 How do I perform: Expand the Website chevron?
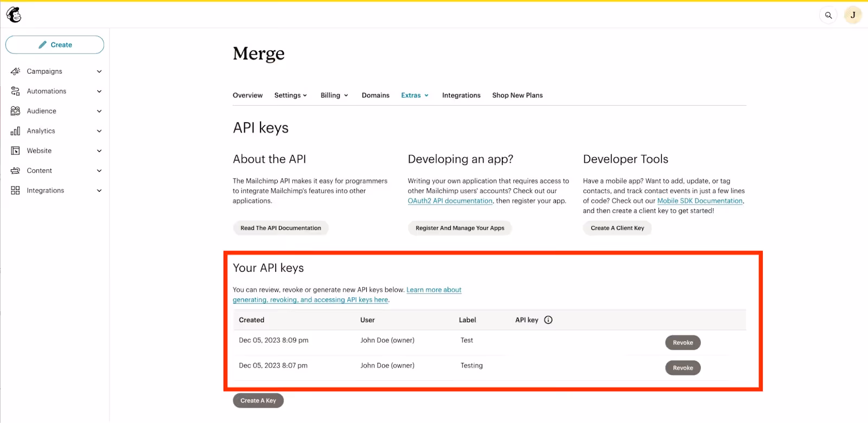[x=99, y=151]
